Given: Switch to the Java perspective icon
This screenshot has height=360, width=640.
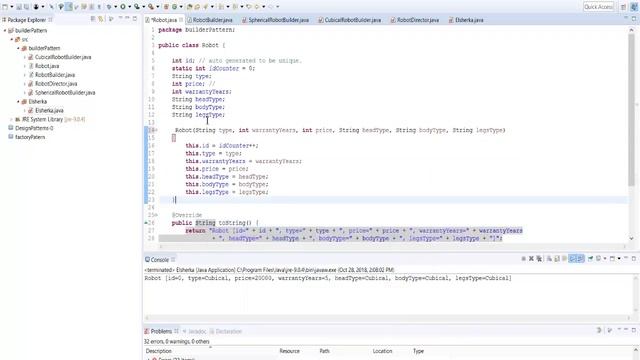Looking at the screenshot, I should (x=634, y=7).
